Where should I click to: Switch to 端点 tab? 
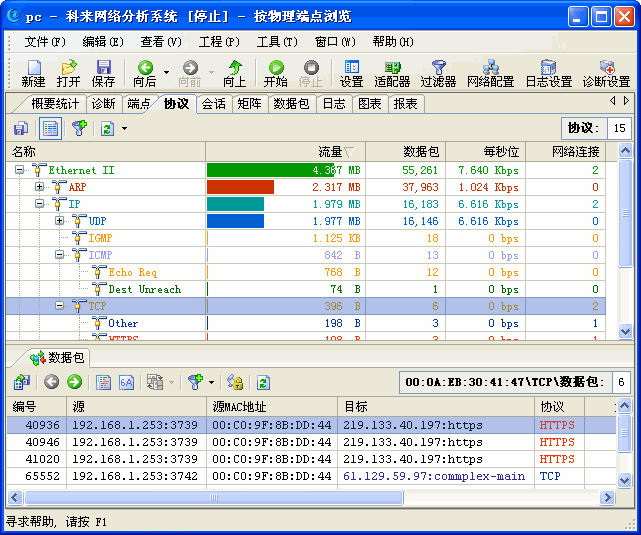click(x=139, y=104)
